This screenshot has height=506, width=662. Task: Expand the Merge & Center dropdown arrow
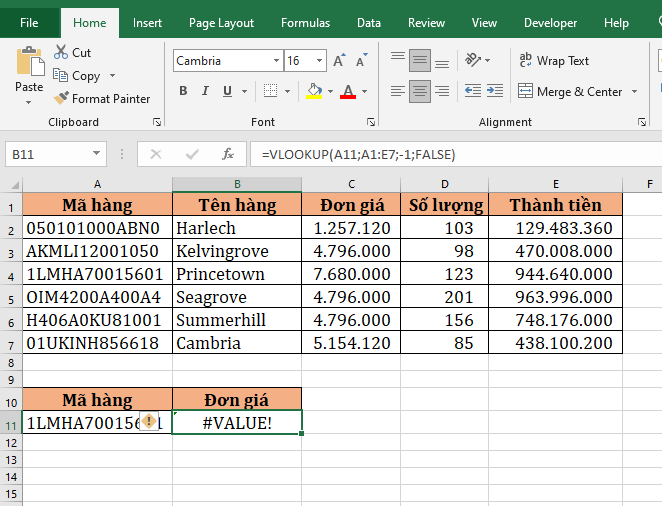(633, 92)
